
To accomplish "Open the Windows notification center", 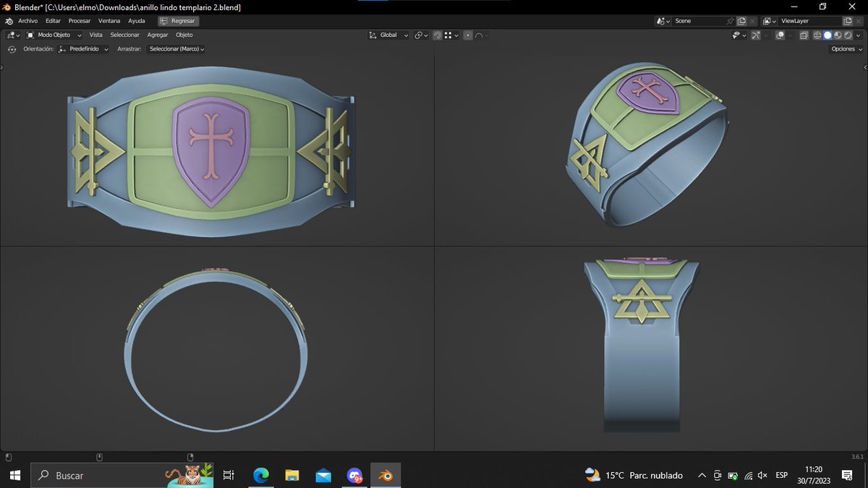I will [847, 475].
